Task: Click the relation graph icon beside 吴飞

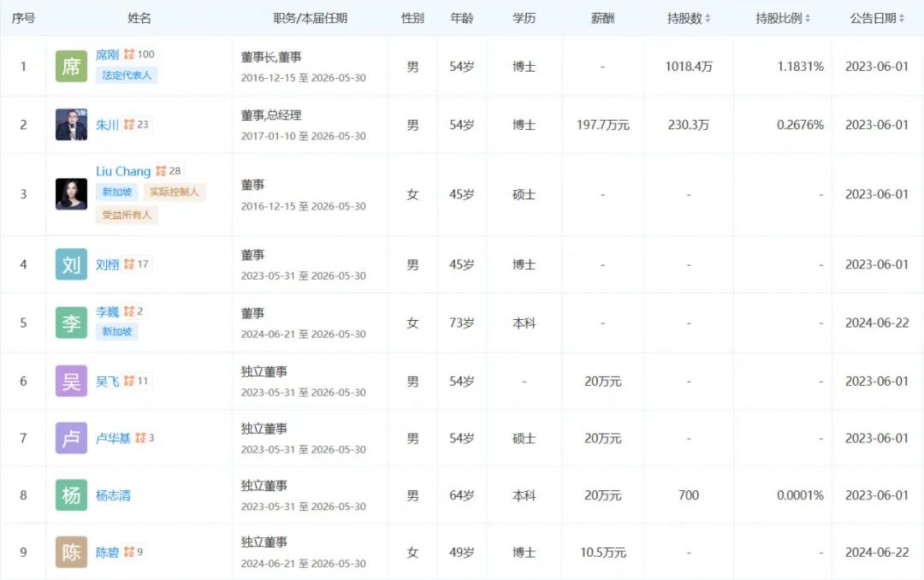Action: click(x=129, y=381)
